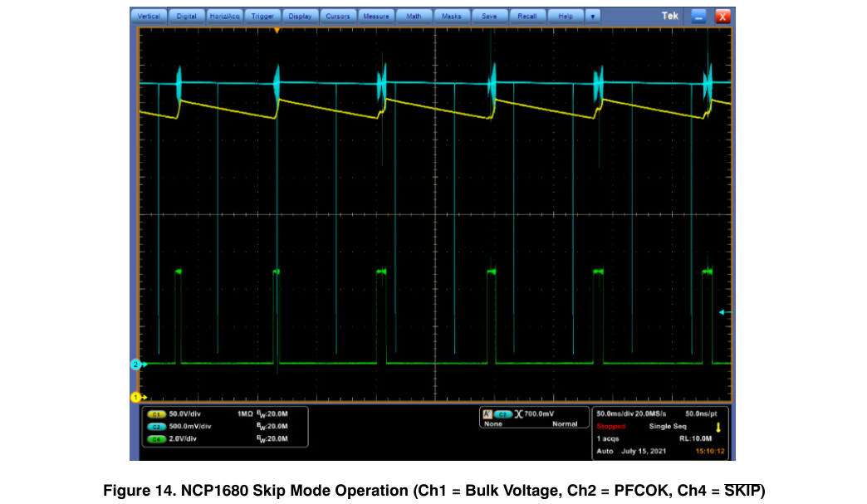Screen dimensions: 867x504
Task: Open the Trigger menu
Action: point(262,16)
